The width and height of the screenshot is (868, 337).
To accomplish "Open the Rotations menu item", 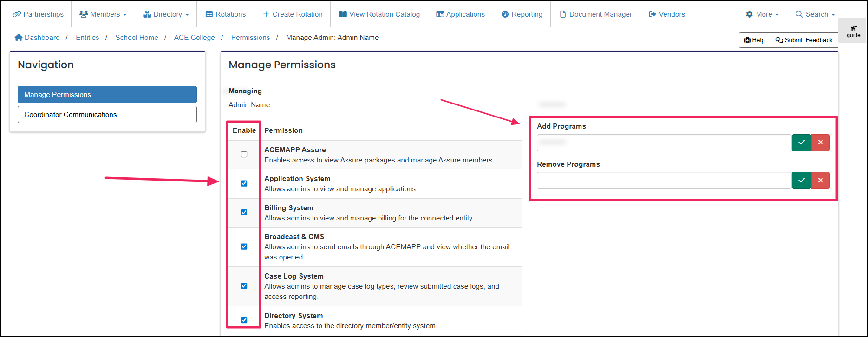I will (x=225, y=14).
